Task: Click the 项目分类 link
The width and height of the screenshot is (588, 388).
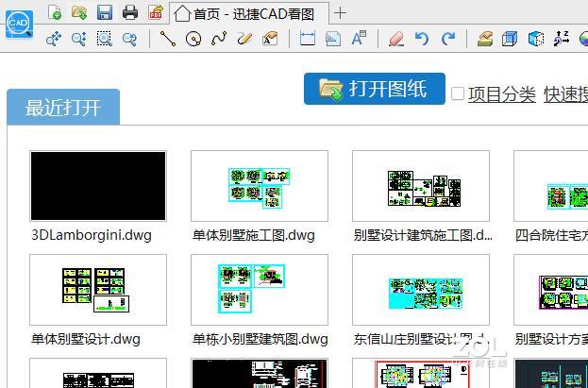Action: [502, 94]
